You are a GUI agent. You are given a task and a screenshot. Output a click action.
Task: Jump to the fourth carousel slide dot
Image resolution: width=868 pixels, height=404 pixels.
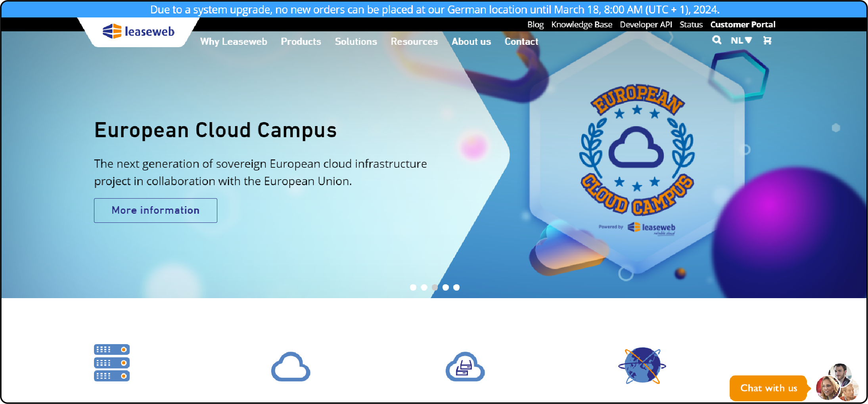(x=446, y=287)
